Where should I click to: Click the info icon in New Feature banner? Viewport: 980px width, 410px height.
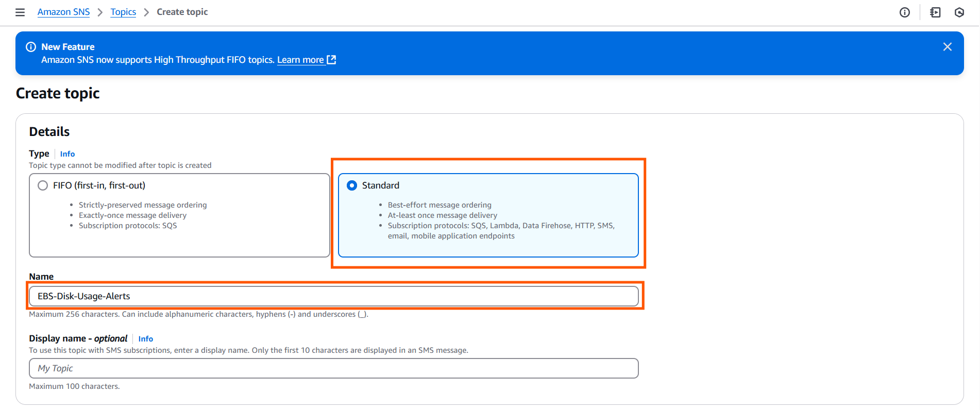coord(31,47)
